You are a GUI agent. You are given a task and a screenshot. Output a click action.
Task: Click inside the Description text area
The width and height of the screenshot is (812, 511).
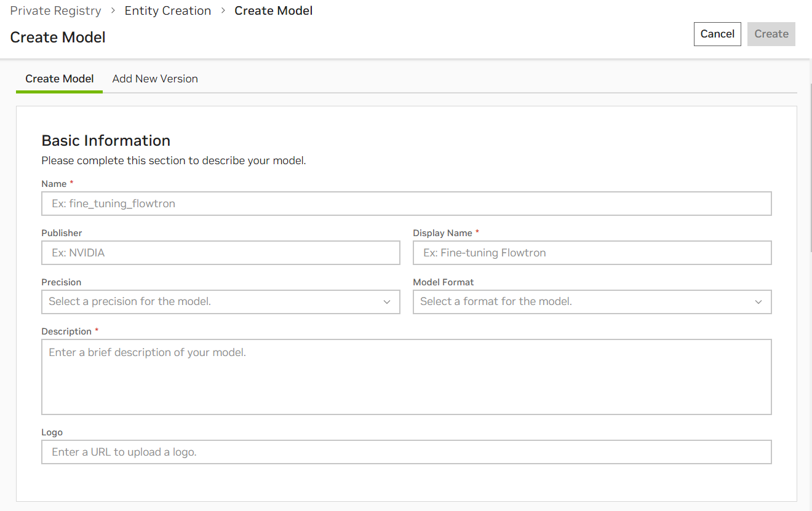pos(406,376)
